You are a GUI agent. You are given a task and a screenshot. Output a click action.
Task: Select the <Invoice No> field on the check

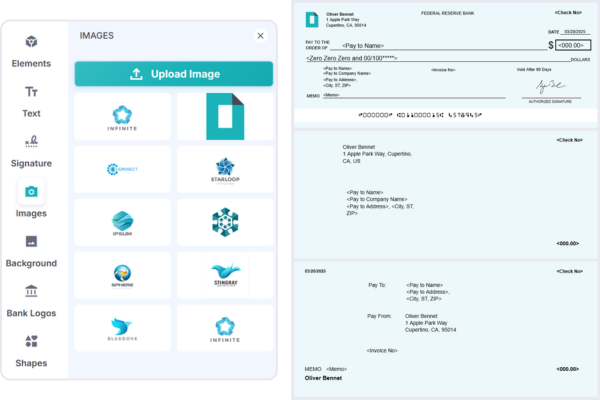click(443, 70)
